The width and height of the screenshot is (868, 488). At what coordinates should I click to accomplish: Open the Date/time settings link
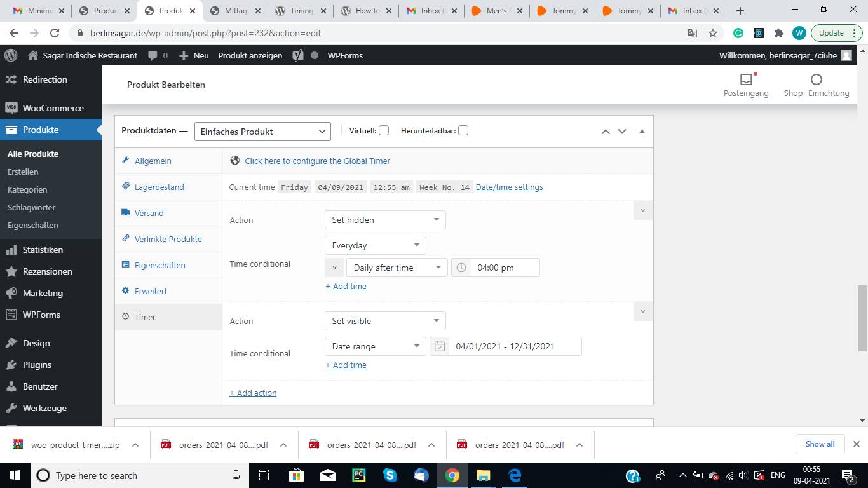(509, 187)
